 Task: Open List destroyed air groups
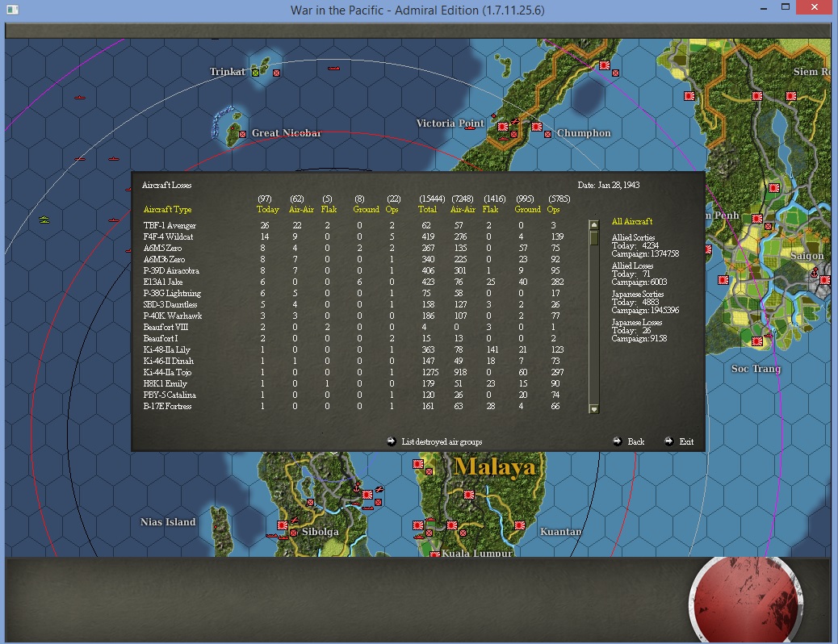coord(442,441)
